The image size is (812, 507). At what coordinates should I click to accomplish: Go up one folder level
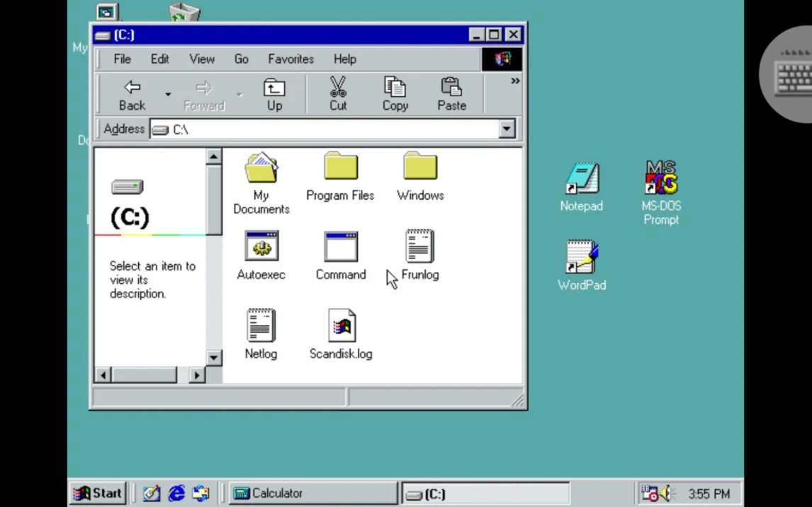(x=274, y=94)
